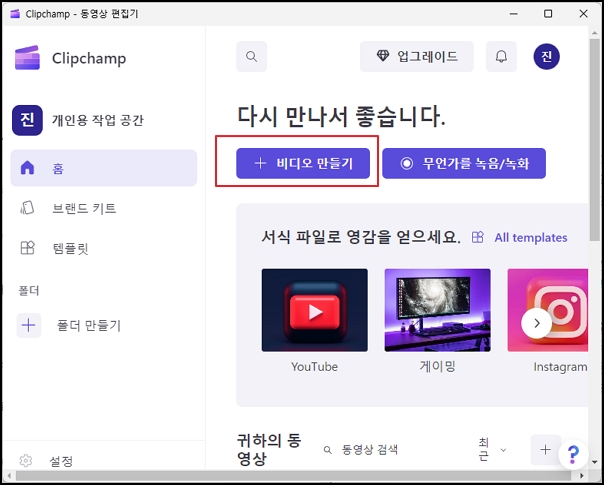Click the grid icon beside All templates

(x=478, y=237)
